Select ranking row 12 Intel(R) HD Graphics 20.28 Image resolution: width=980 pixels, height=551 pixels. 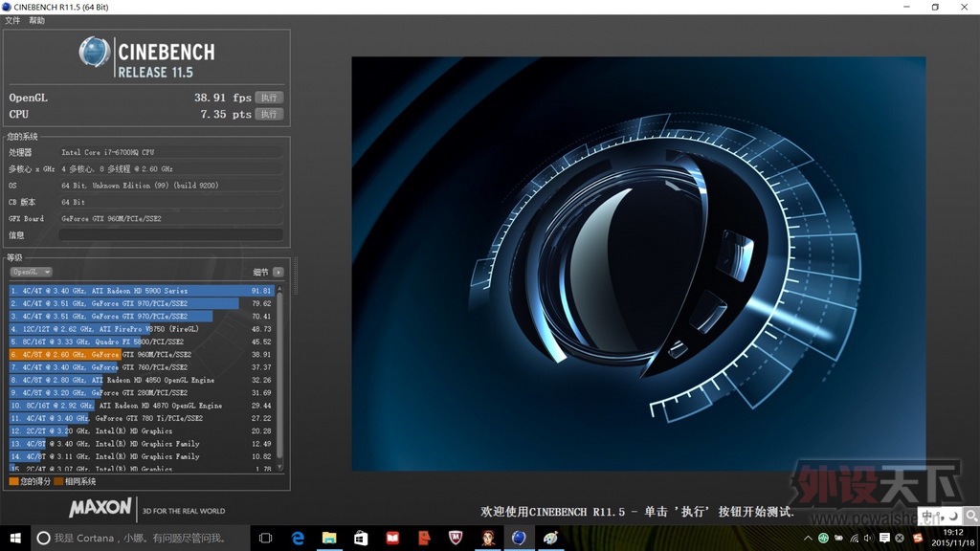[x=142, y=431]
